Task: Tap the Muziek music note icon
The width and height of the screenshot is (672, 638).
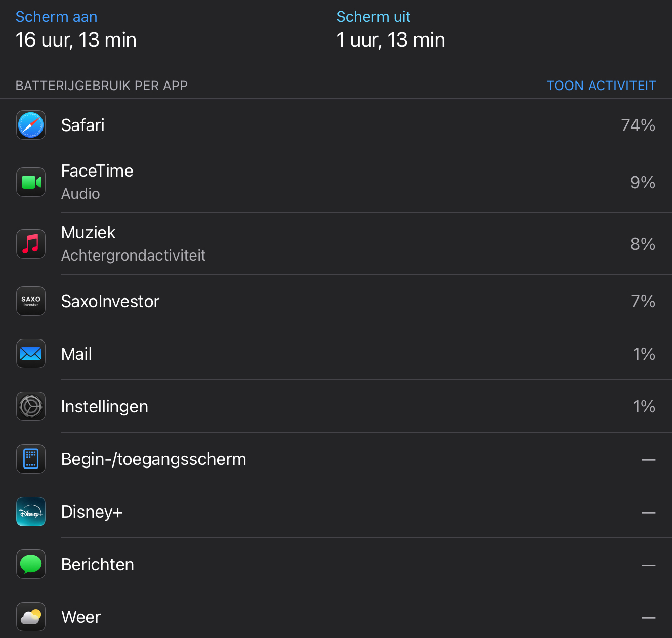Action: 31,244
